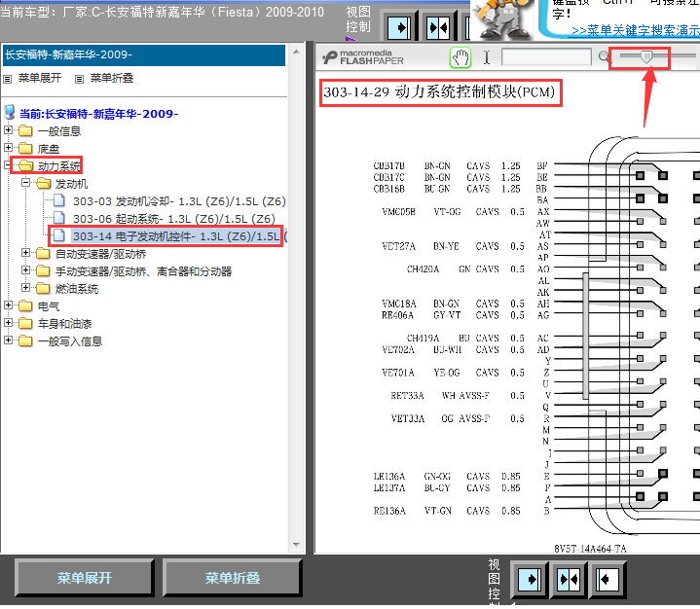Click the document icon beside 303-06

tap(59, 218)
